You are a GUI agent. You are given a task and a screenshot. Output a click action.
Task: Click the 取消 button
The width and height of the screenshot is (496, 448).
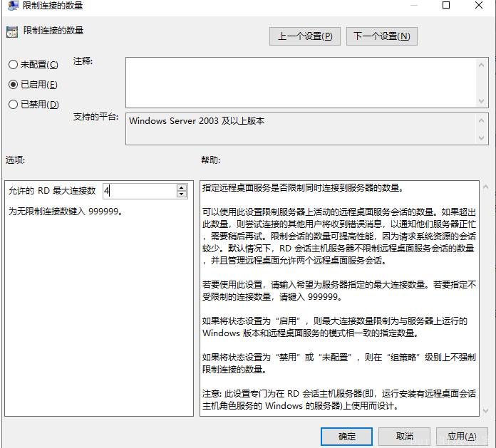[x=404, y=437]
